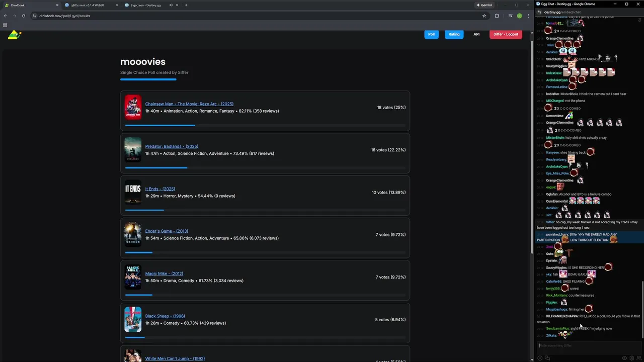Click Chainsaw Man vote progress bar
This screenshot has width=644, height=362.
[265, 125]
